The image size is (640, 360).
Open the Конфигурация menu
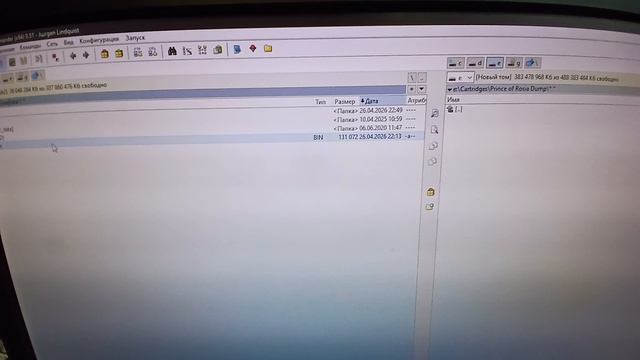pos(99,40)
